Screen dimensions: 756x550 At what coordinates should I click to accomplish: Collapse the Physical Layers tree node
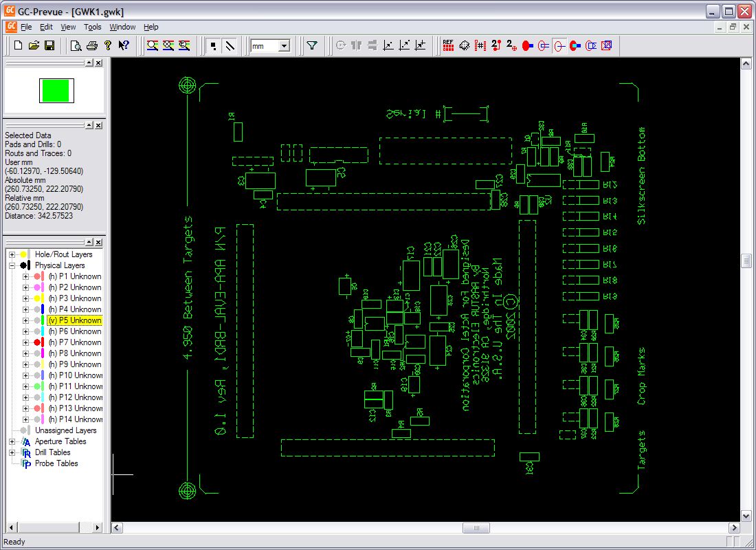(12, 265)
